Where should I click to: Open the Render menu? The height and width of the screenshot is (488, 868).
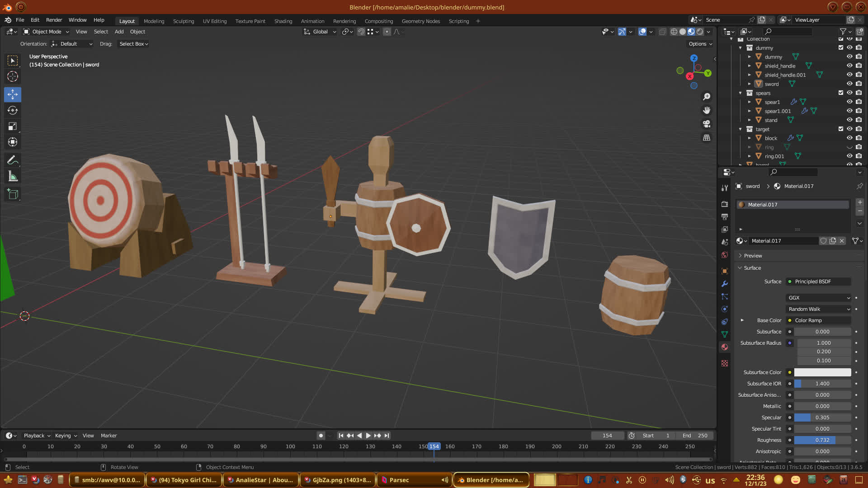tap(54, 20)
